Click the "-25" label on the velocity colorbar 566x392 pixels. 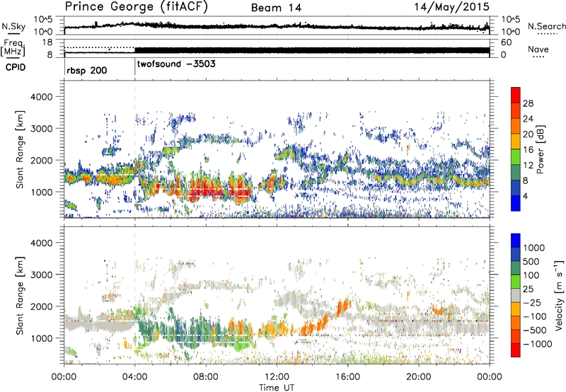click(532, 303)
